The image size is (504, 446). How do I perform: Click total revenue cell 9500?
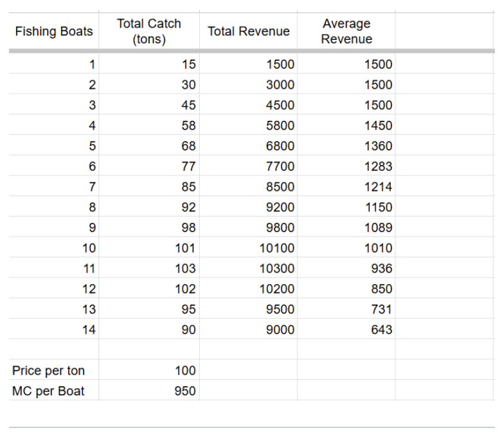248,308
